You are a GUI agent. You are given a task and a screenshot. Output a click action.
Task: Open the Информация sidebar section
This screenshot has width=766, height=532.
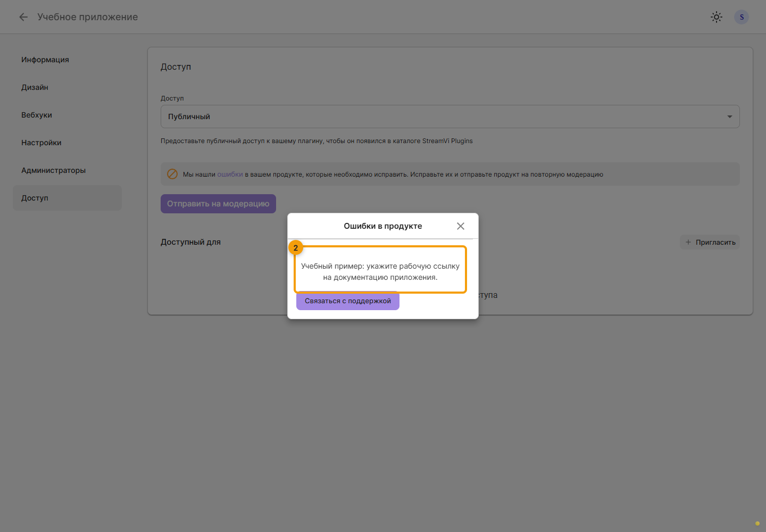tap(45, 60)
